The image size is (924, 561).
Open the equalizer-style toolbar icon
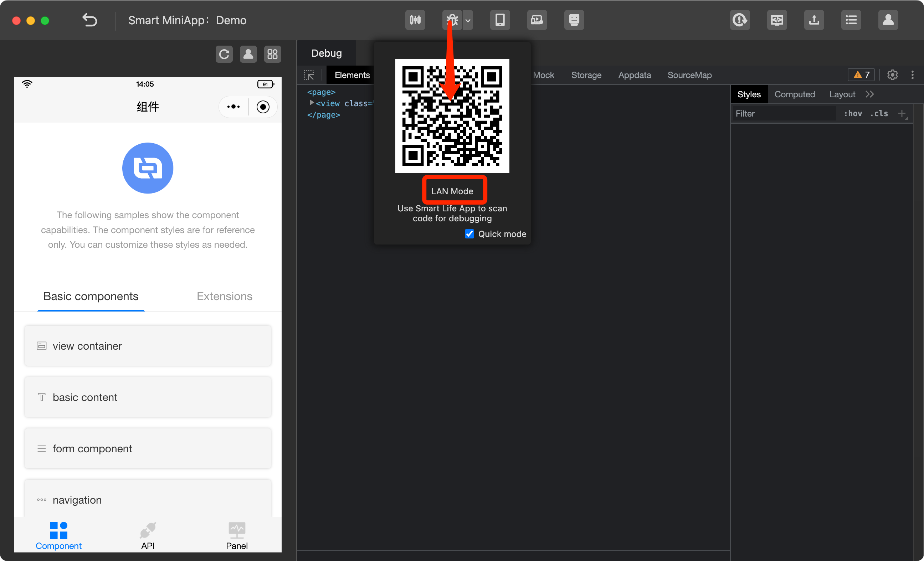[x=415, y=20]
